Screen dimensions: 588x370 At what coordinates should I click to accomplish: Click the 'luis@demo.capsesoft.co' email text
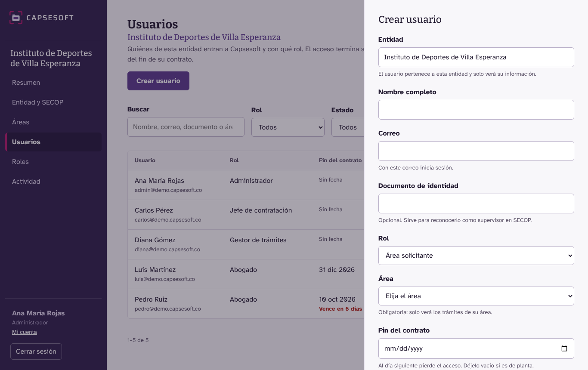pyautogui.click(x=165, y=279)
